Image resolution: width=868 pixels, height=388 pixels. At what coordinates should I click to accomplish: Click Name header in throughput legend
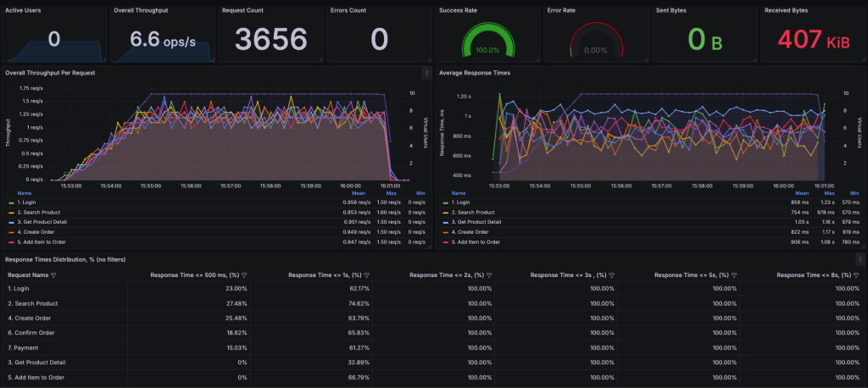click(25, 193)
